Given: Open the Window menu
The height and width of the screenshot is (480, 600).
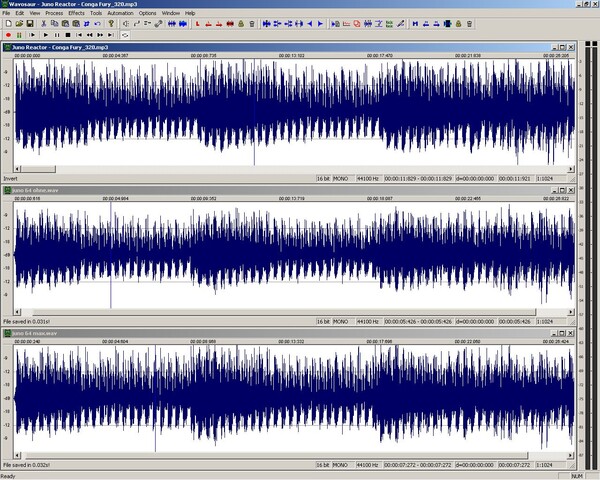Looking at the screenshot, I should [171, 13].
